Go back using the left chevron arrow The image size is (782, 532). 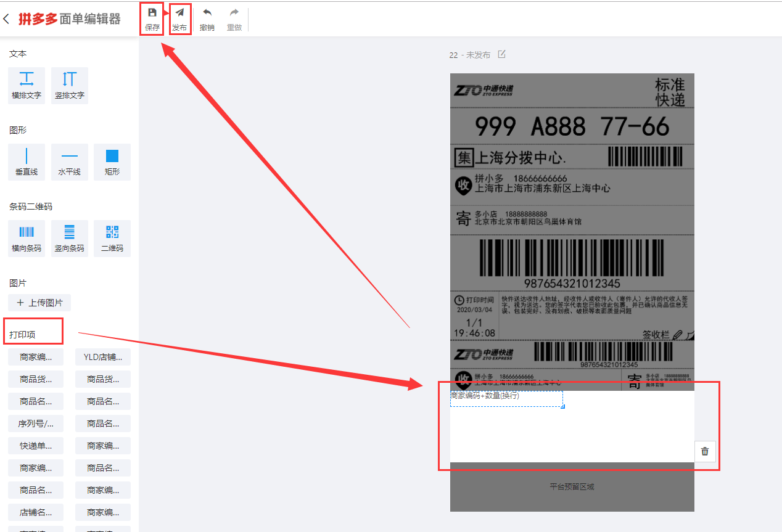7,19
